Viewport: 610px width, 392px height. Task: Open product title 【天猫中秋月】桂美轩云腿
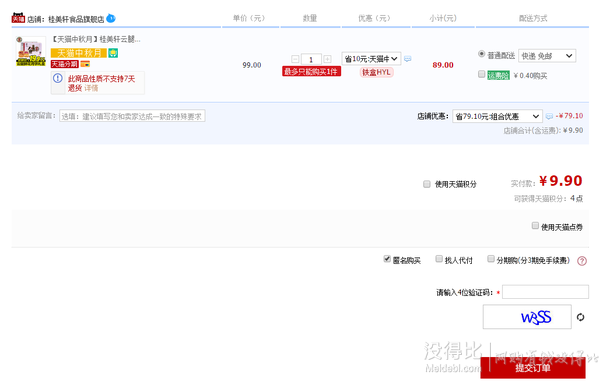pyautogui.click(x=96, y=39)
